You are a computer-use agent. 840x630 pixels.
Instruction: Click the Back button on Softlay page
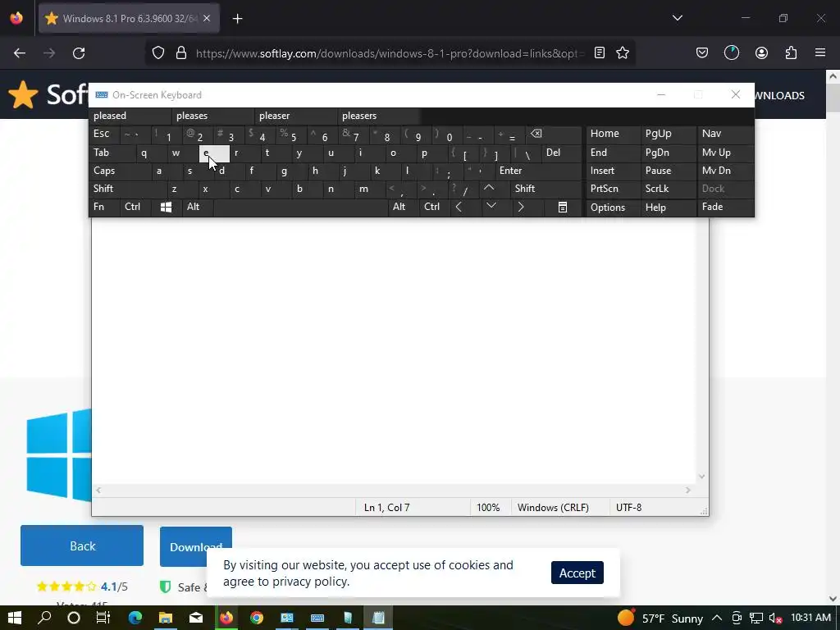(x=82, y=546)
